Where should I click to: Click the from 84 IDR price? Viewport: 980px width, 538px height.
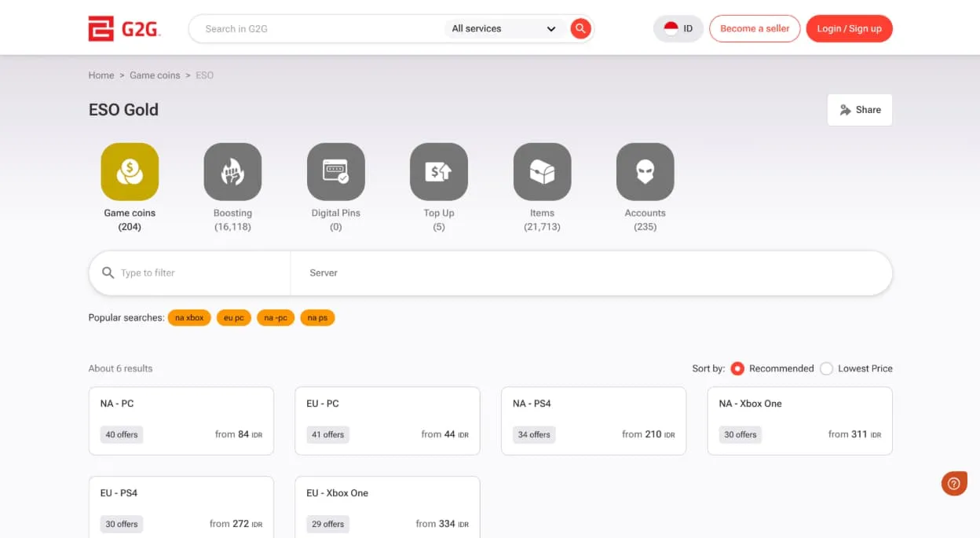click(x=239, y=434)
